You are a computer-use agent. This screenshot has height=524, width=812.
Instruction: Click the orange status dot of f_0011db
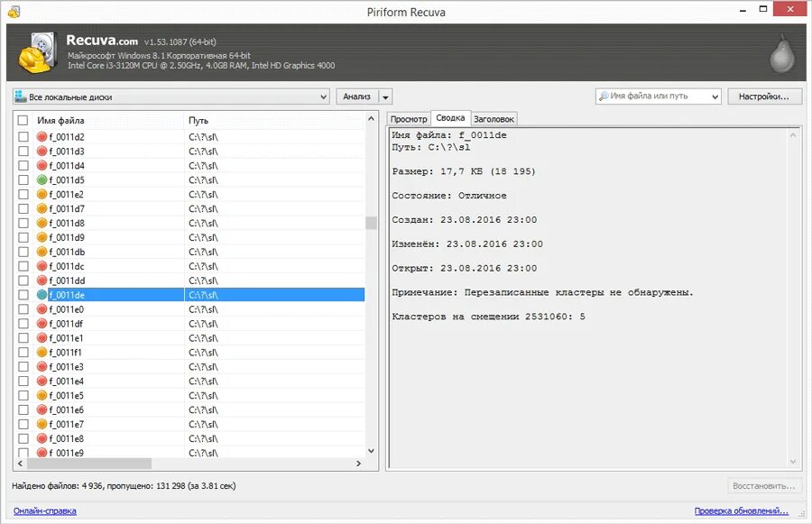tap(42, 252)
